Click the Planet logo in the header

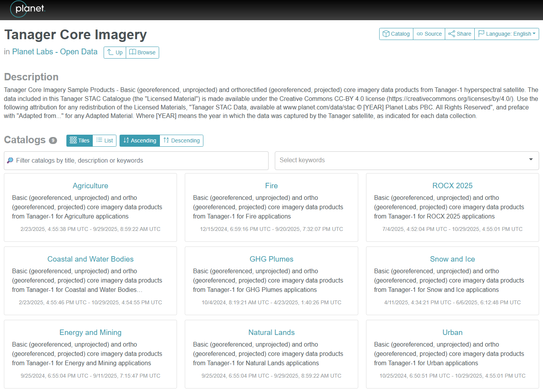28,9
